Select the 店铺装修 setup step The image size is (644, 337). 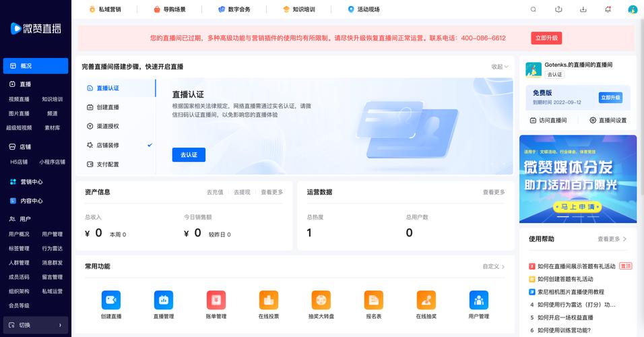[x=116, y=145]
